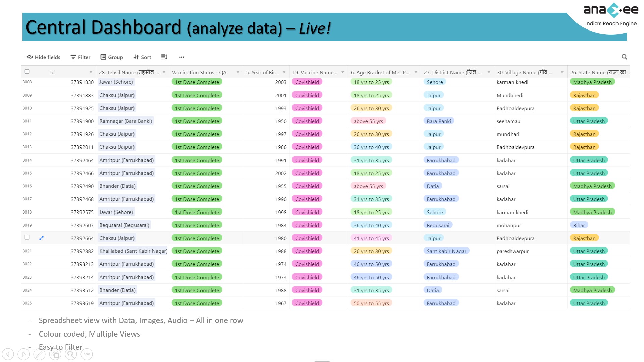Open the Group menu
This screenshot has width=644, height=362.
coord(112,57)
